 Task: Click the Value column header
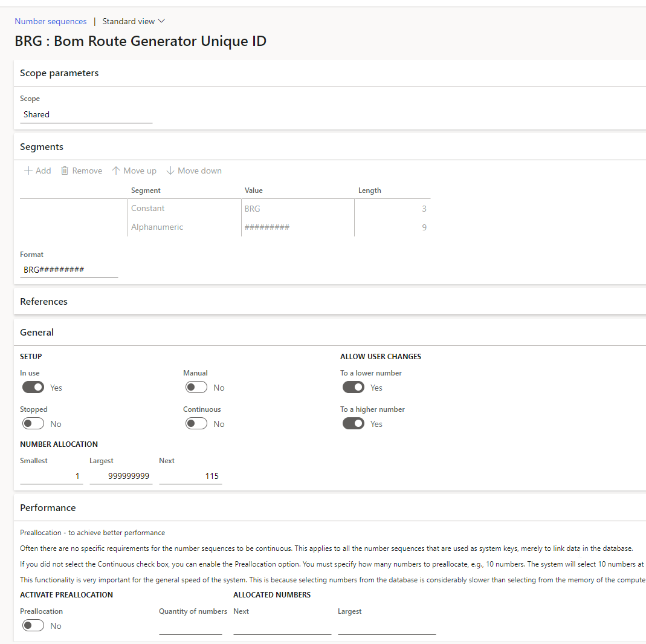253,190
